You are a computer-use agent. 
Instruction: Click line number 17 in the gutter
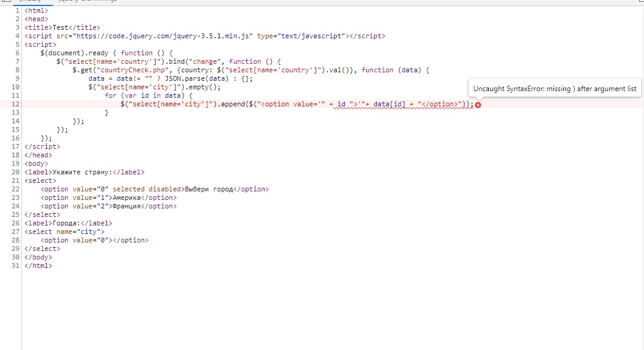[15, 146]
